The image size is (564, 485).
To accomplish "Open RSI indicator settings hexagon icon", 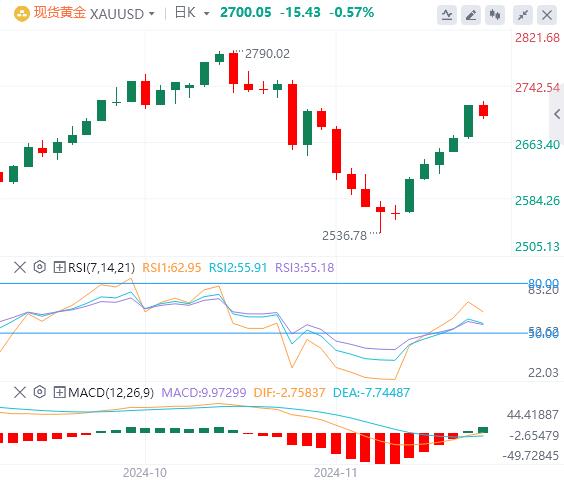I will (x=40, y=267).
